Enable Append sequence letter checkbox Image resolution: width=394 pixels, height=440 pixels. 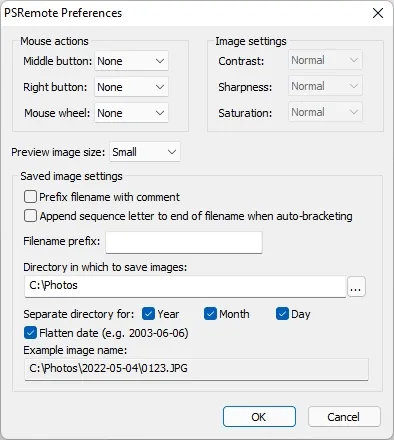(30, 216)
